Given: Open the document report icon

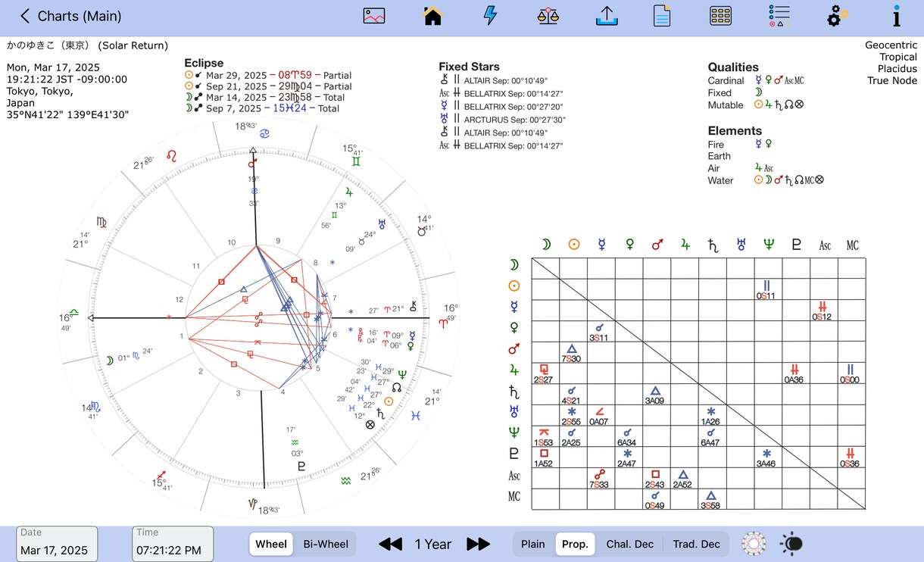Looking at the screenshot, I should [x=662, y=16].
